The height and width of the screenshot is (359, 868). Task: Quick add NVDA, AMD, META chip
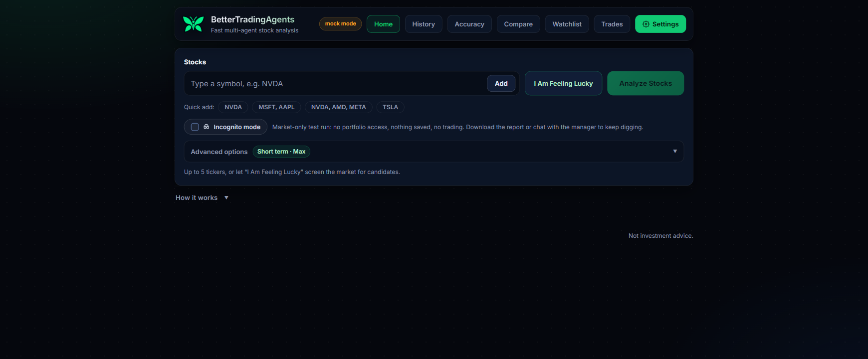(x=339, y=107)
